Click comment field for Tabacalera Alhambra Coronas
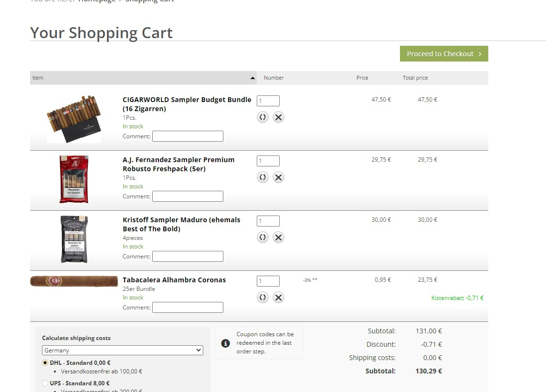This screenshot has height=392, width=546. (188, 308)
